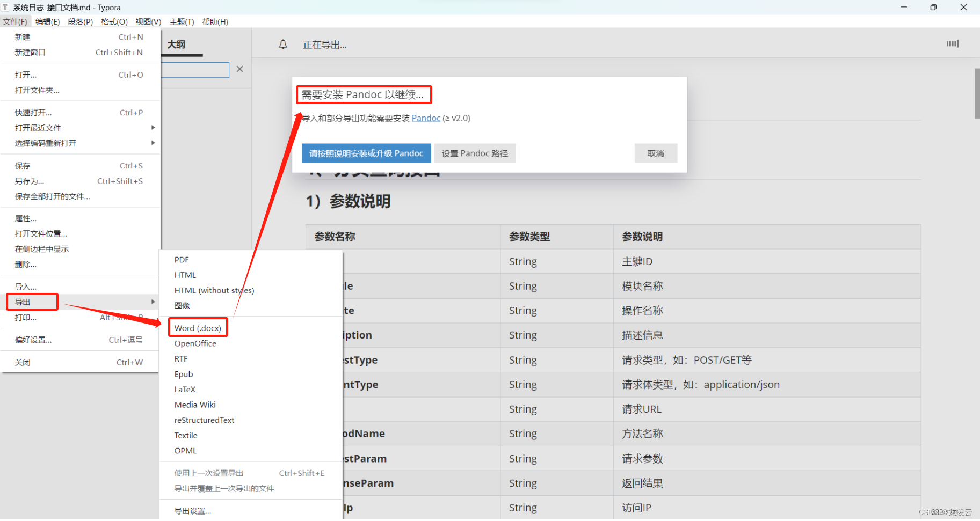This screenshot has height=521, width=980.
Task: Click 使用上一次设置导出 entry
Action: click(251, 473)
